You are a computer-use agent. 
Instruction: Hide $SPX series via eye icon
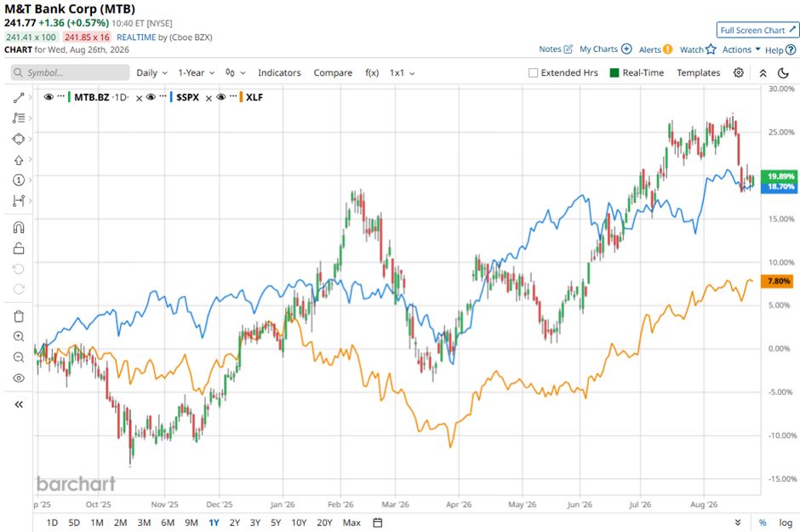coord(151,97)
